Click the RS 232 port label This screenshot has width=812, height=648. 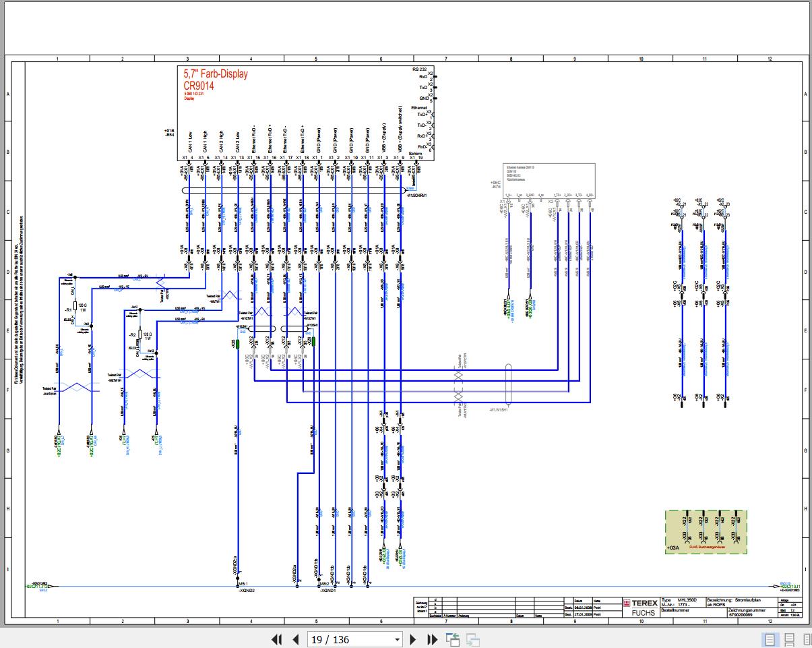419,69
